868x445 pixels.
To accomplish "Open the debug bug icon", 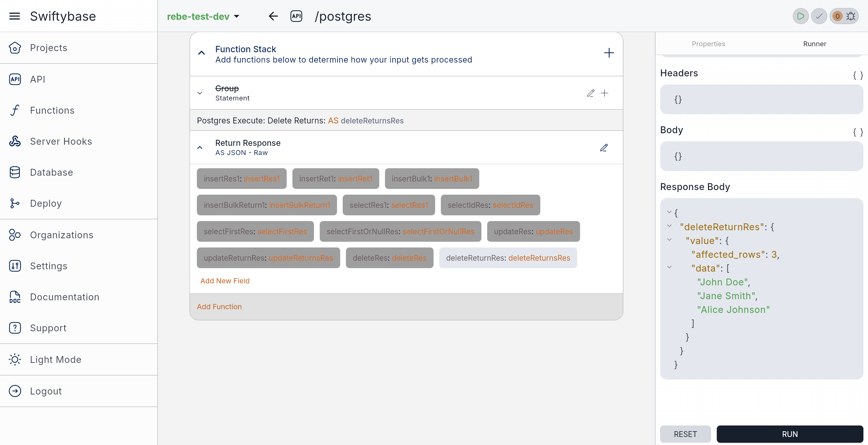I will 851,16.
